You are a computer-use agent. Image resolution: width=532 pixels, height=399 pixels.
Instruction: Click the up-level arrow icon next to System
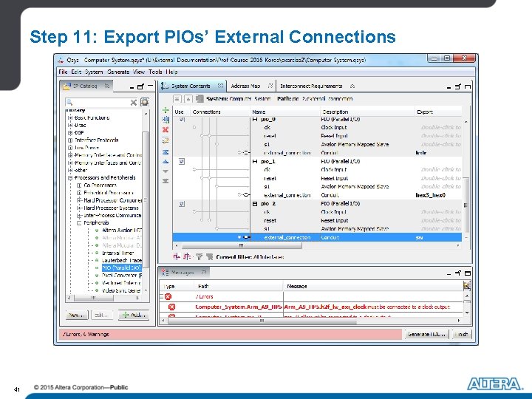click(188, 99)
